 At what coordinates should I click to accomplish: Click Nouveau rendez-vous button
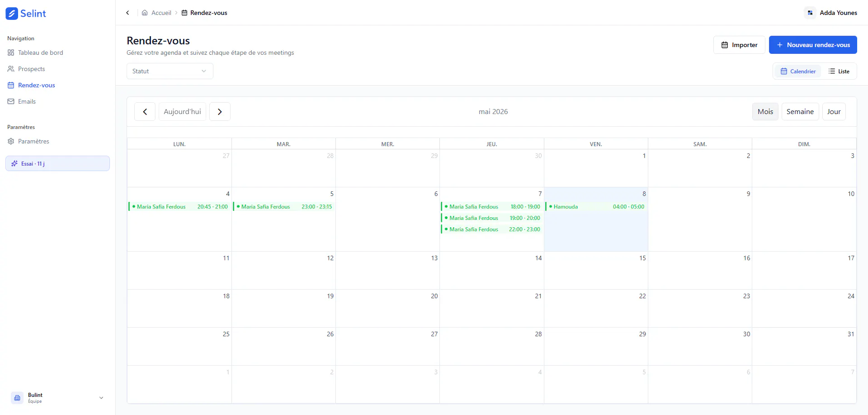[813, 45]
